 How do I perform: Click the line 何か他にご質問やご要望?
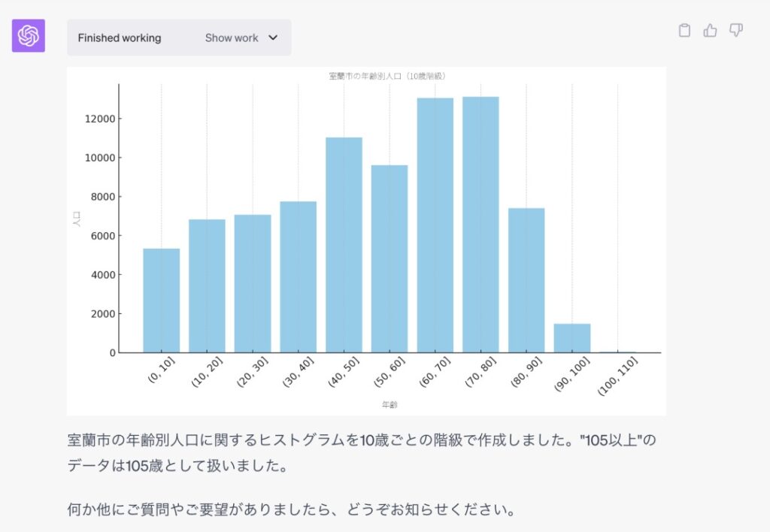tap(291, 509)
